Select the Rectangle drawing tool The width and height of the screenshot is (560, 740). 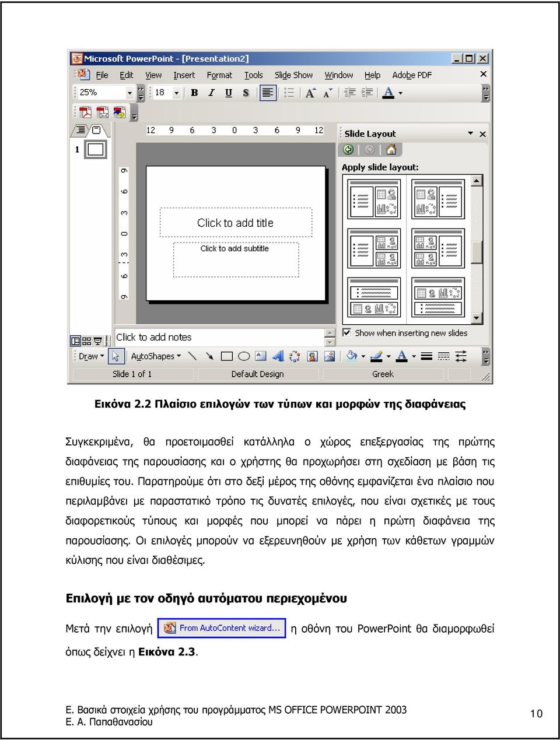[x=227, y=356]
